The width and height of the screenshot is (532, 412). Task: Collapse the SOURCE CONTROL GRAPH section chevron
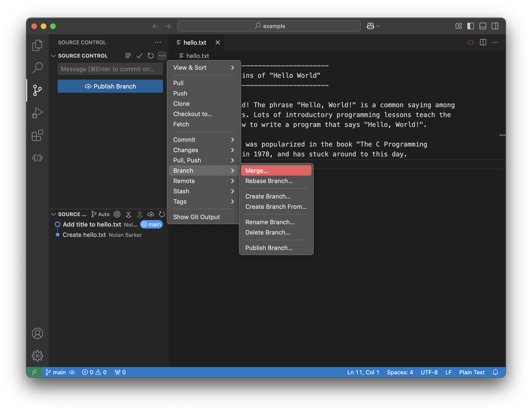pyautogui.click(x=53, y=214)
